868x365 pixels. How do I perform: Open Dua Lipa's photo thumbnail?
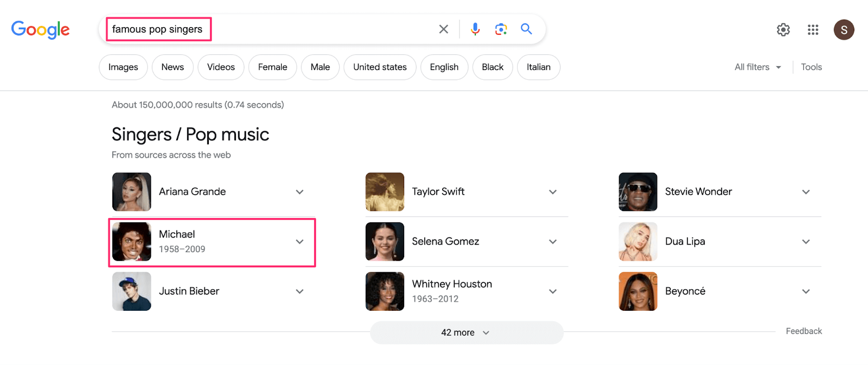click(638, 242)
